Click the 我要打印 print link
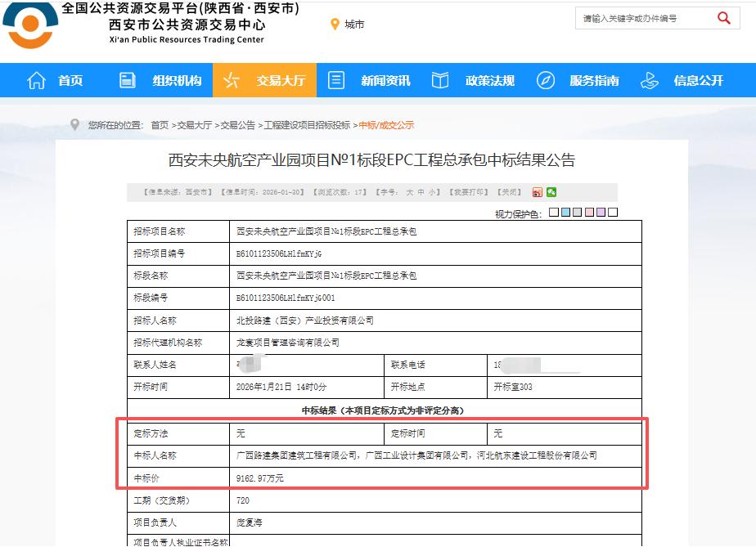 coord(469,190)
